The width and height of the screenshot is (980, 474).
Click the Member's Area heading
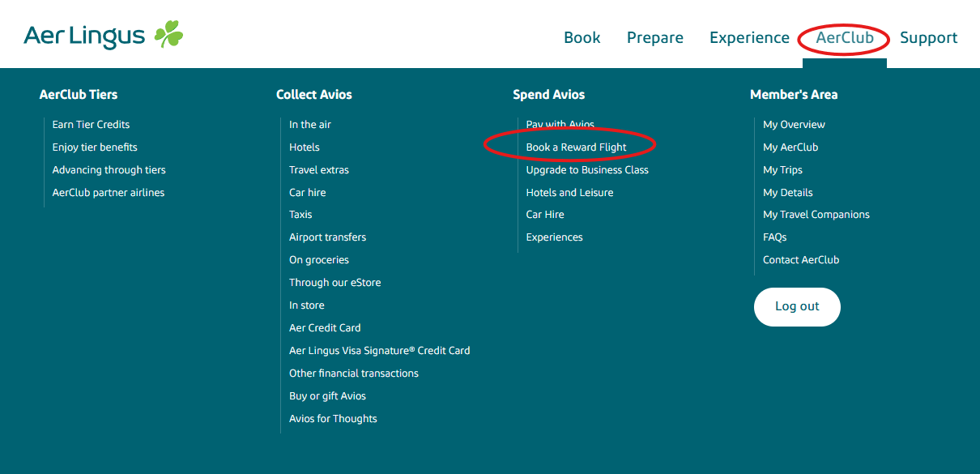[794, 95]
